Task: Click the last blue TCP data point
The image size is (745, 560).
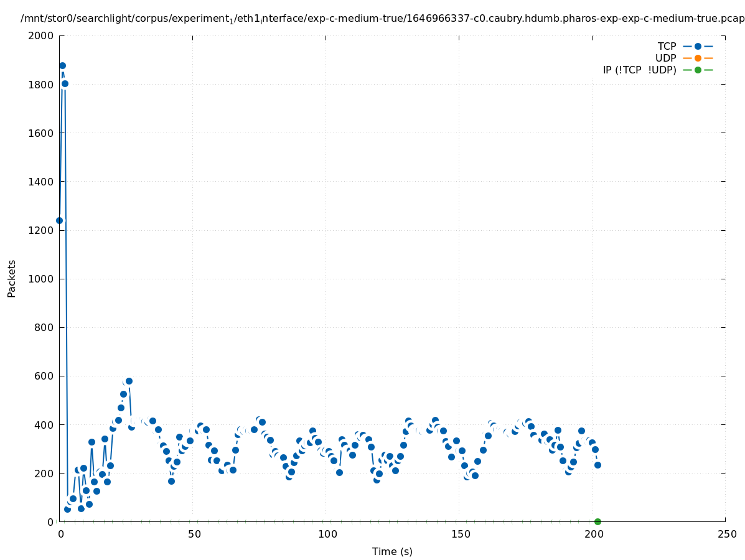Action: coord(597,465)
